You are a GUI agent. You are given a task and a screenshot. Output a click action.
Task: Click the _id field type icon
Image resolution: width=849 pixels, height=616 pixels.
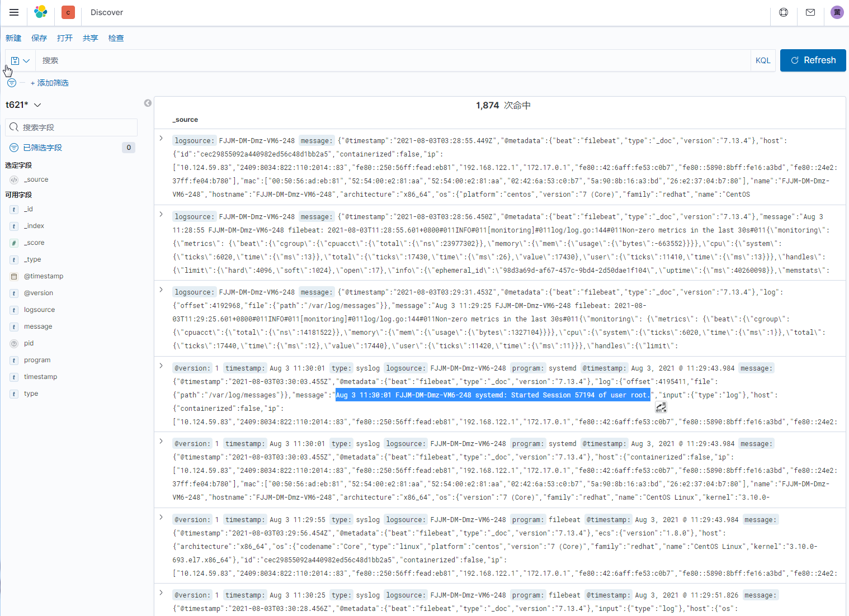coord(14,210)
